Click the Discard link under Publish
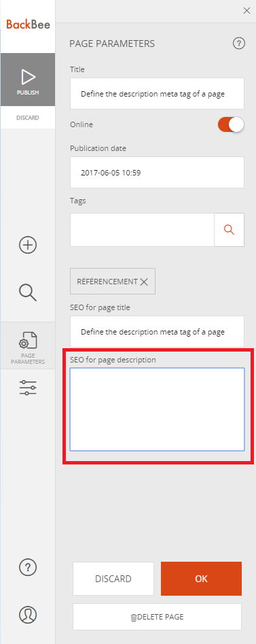256x644 pixels. 28,118
